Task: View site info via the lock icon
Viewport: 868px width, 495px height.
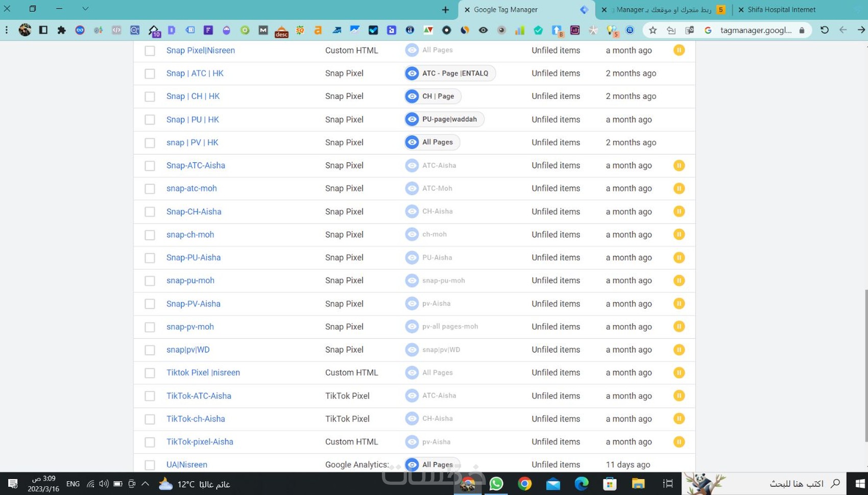Action: point(802,30)
